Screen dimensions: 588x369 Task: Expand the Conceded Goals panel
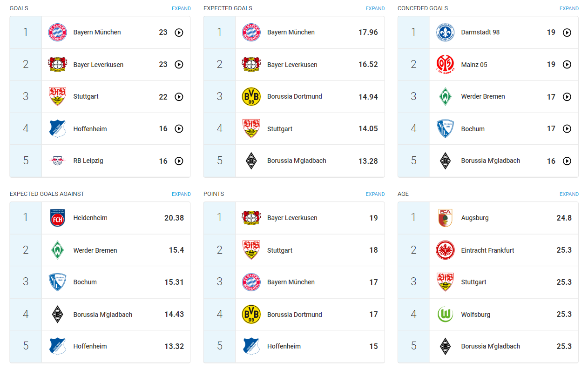click(569, 8)
